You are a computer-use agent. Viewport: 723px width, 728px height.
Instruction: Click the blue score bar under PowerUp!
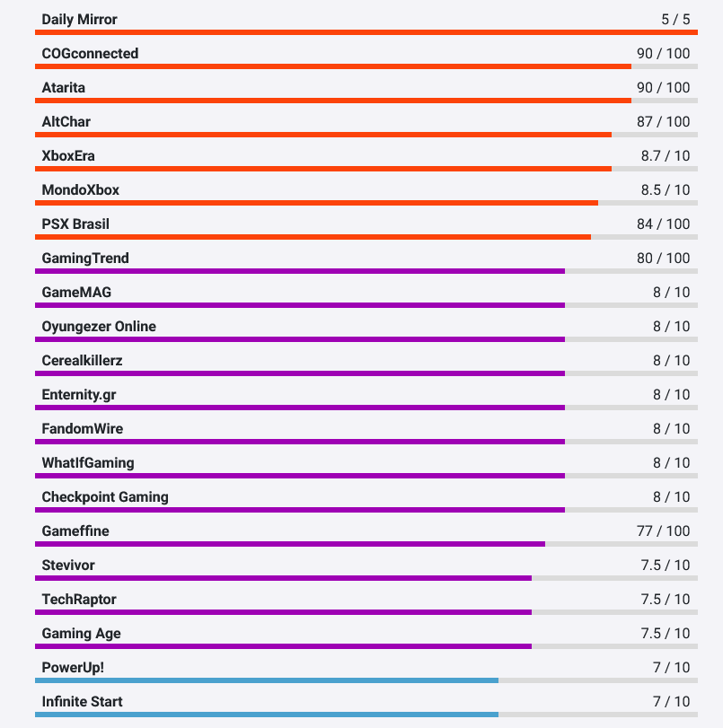pyautogui.click(x=266, y=680)
